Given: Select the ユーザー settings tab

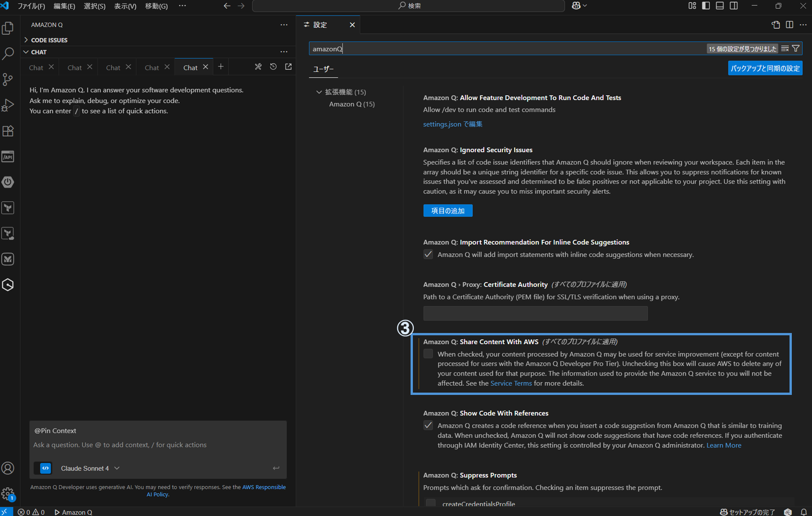Looking at the screenshot, I should (323, 69).
